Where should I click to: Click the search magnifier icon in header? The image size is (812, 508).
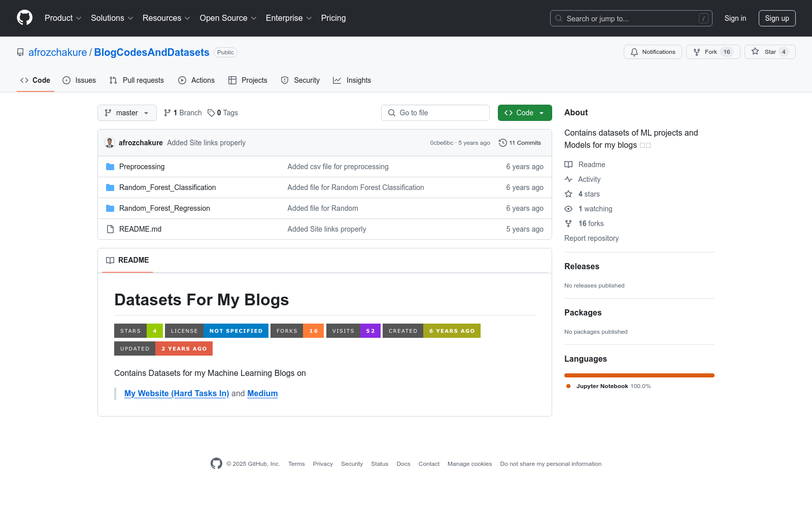[559, 18]
